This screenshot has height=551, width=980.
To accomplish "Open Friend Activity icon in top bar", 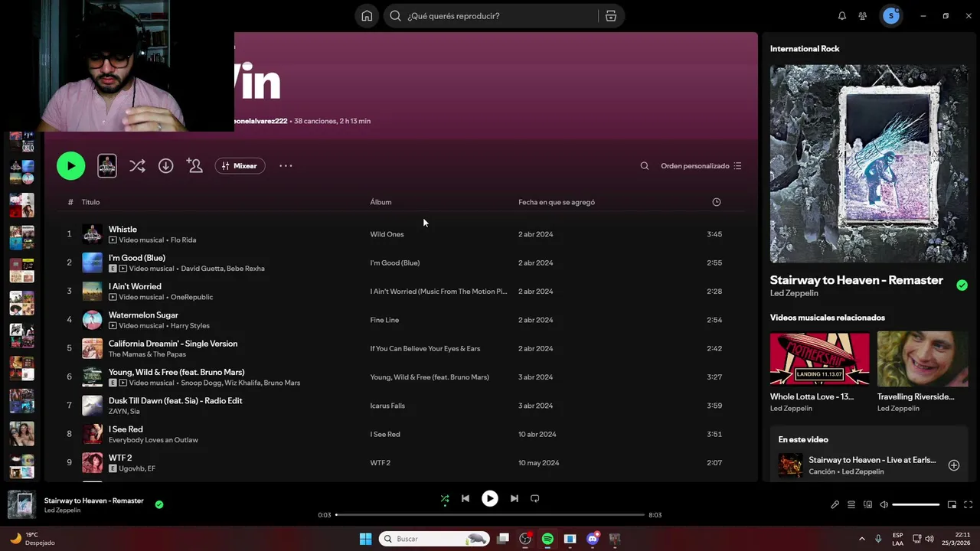I will coord(863,16).
